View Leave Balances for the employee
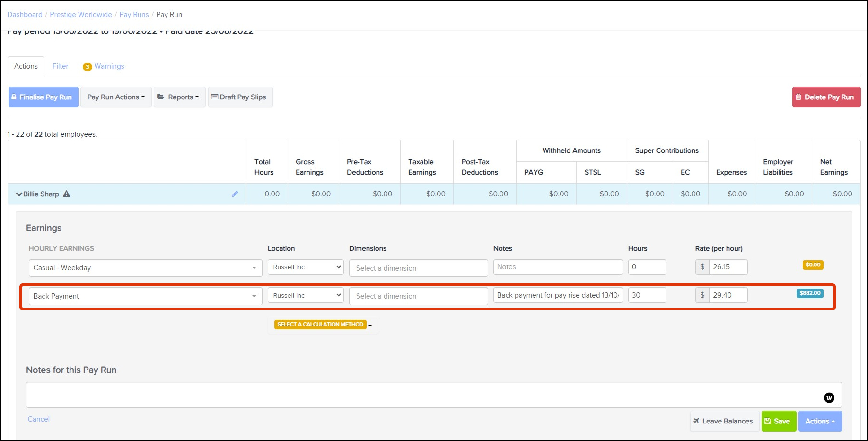This screenshot has width=868, height=441. tap(723, 421)
